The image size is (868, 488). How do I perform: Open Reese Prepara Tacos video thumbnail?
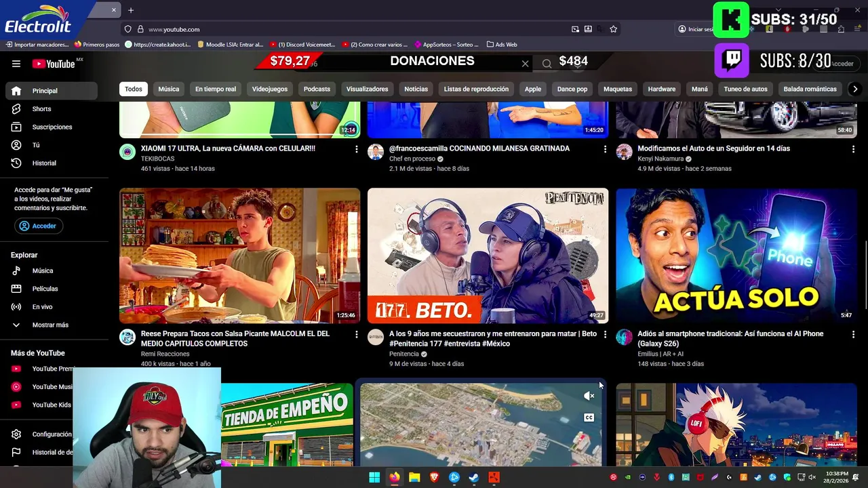coord(239,256)
